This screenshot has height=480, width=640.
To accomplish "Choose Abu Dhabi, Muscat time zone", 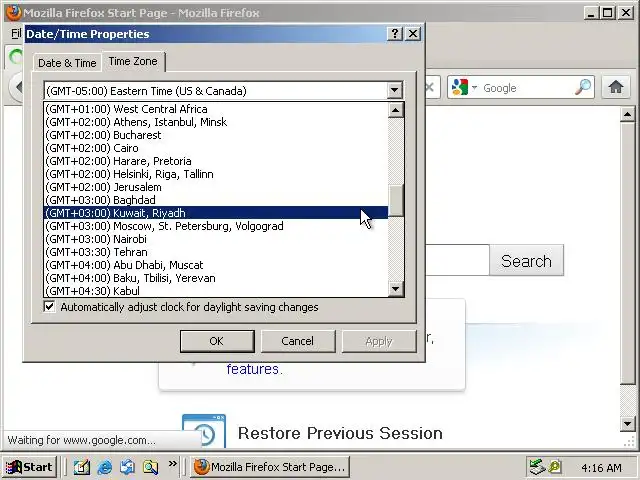I will tap(216, 265).
